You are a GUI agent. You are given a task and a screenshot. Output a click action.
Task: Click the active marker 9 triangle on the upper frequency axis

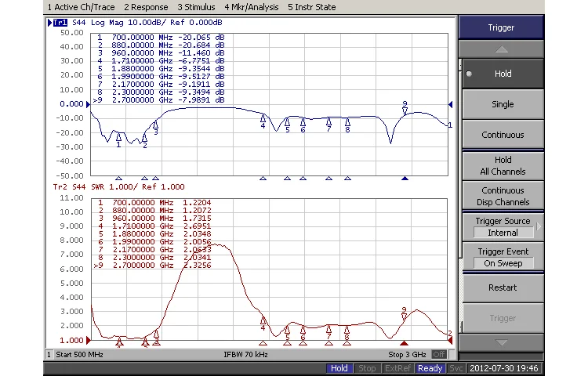(x=405, y=179)
